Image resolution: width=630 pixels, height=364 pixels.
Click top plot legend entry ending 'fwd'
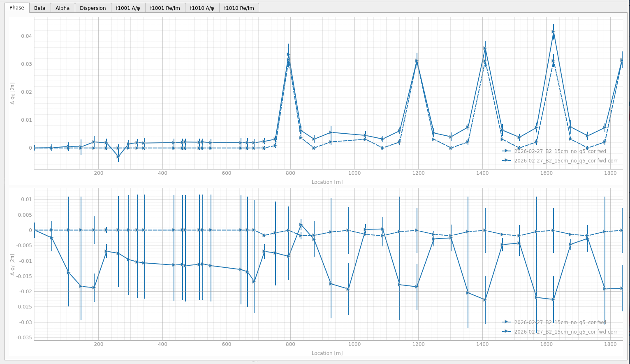tap(560, 151)
